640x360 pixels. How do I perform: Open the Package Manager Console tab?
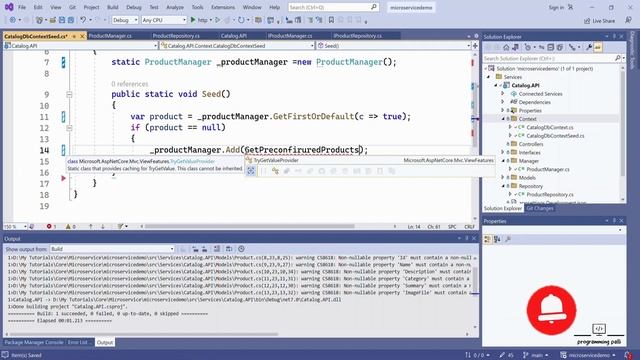coord(34,342)
